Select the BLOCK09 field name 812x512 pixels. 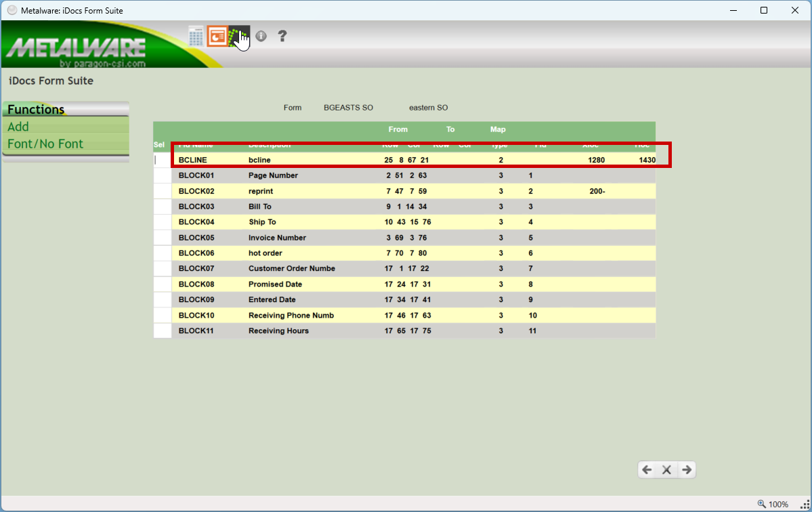tap(196, 300)
